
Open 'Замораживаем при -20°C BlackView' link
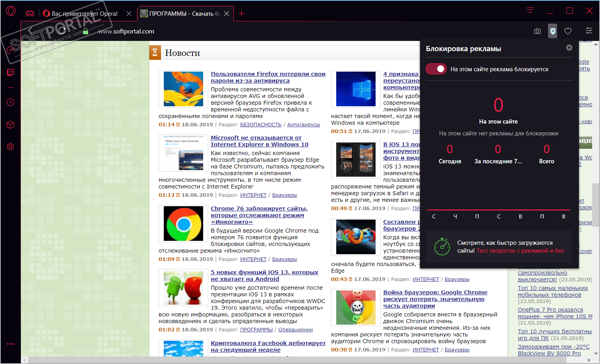click(x=554, y=350)
